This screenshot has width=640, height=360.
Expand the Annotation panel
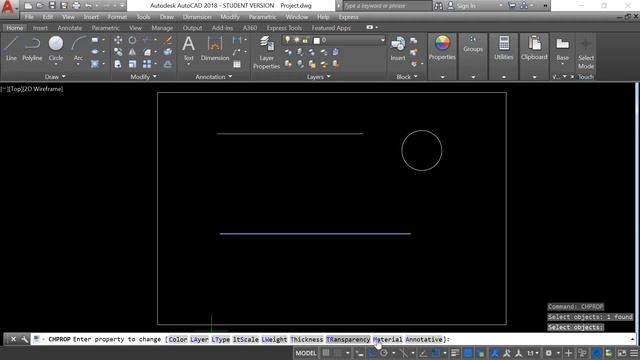(x=213, y=77)
